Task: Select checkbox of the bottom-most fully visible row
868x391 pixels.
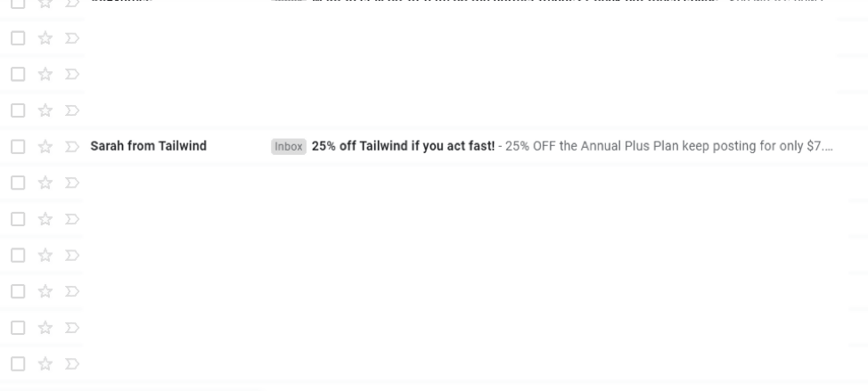Action: [x=18, y=364]
